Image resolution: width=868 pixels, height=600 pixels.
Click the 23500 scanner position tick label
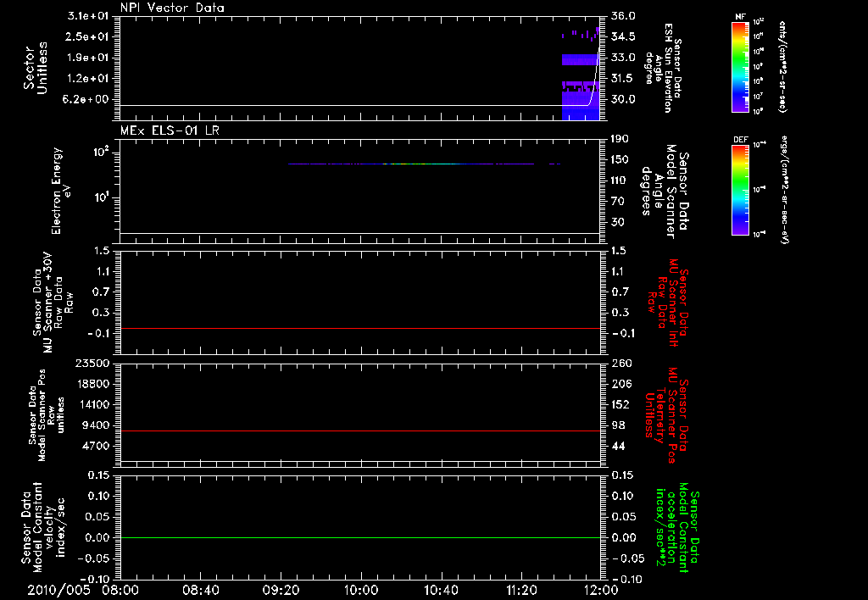[x=92, y=364]
